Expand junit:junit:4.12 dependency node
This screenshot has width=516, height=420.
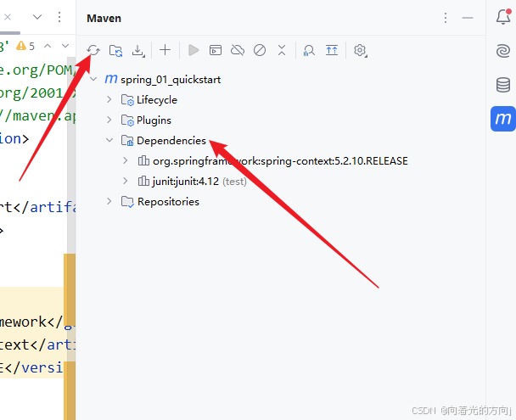(x=126, y=181)
